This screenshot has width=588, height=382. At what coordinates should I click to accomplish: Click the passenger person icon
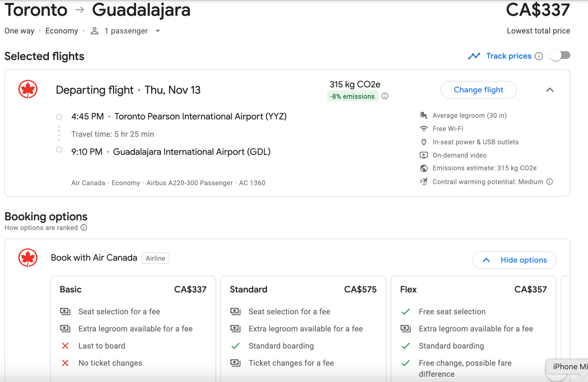click(94, 31)
